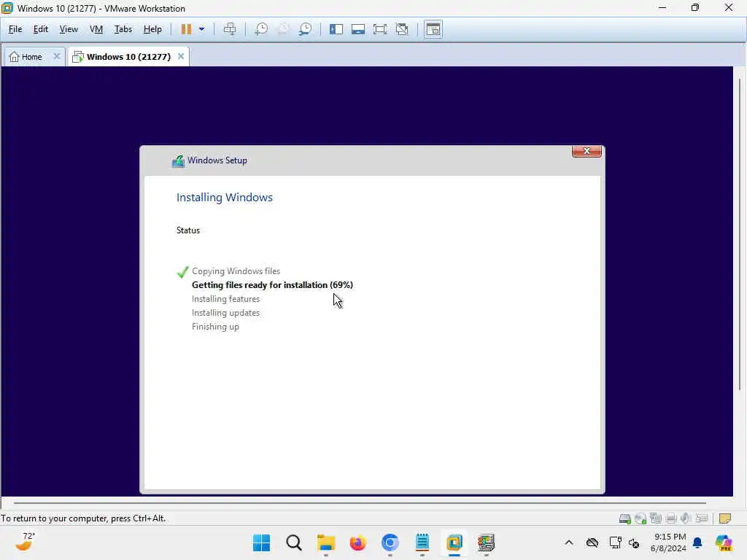Click the Installing features step
The height and width of the screenshot is (560, 747).
point(225,299)
